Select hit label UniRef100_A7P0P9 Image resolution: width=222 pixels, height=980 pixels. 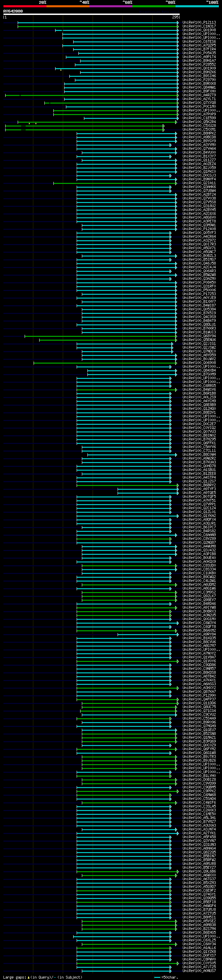pos(199,114)
